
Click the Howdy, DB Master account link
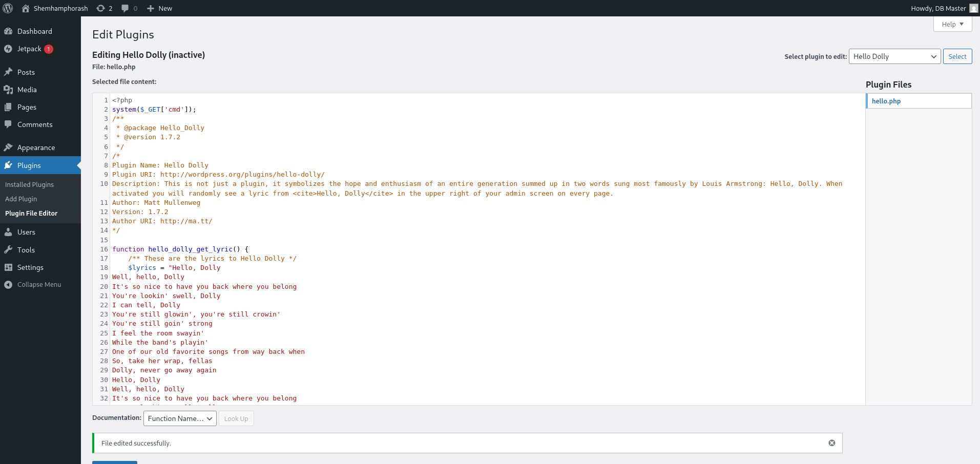click(939, 8)
